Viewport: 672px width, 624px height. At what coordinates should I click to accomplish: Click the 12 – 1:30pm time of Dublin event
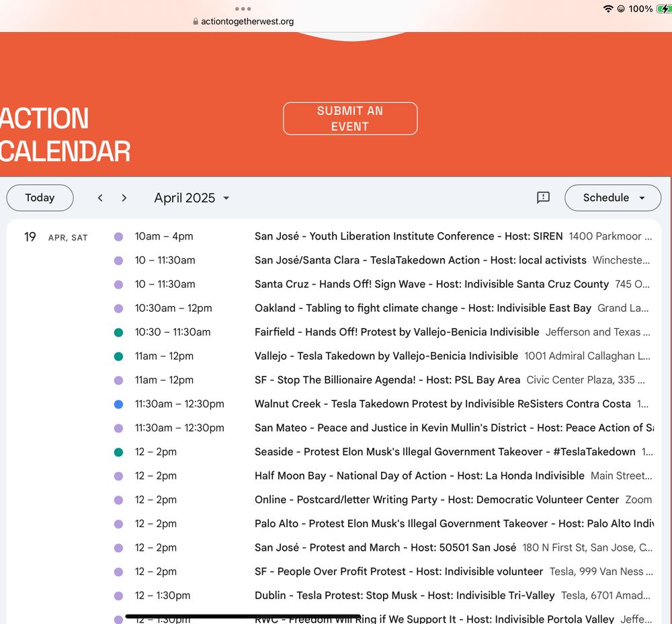[x=163, y=596]
